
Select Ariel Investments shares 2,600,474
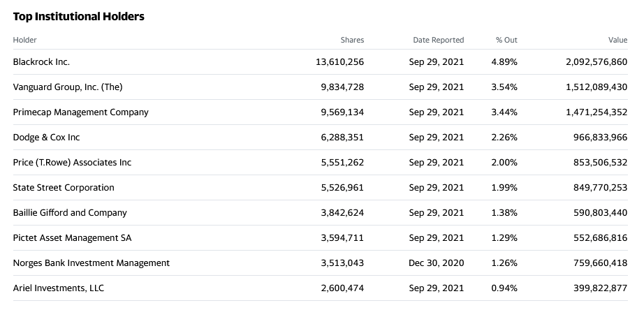pyautogui.click(x=342, y=288)
